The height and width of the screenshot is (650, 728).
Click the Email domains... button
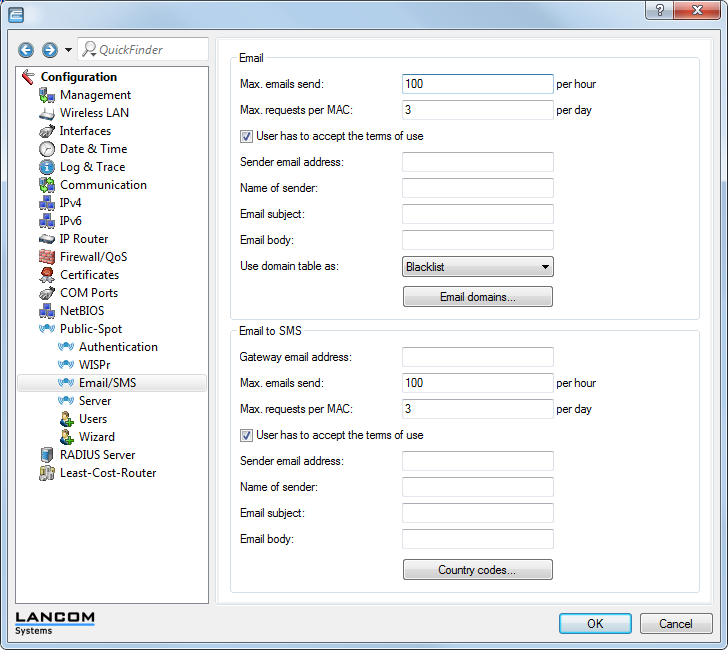(478, 297)
